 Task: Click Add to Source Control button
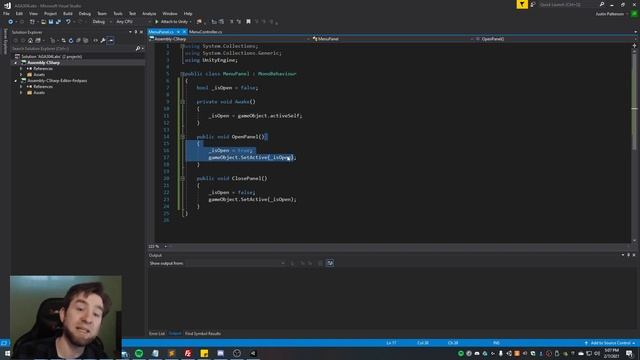(611, 343)
